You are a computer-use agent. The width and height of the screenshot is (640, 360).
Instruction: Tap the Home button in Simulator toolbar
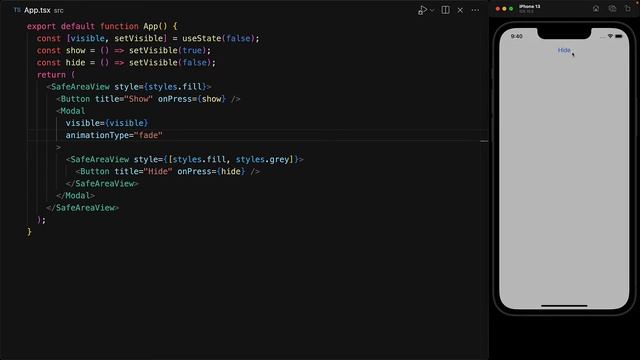596,9
